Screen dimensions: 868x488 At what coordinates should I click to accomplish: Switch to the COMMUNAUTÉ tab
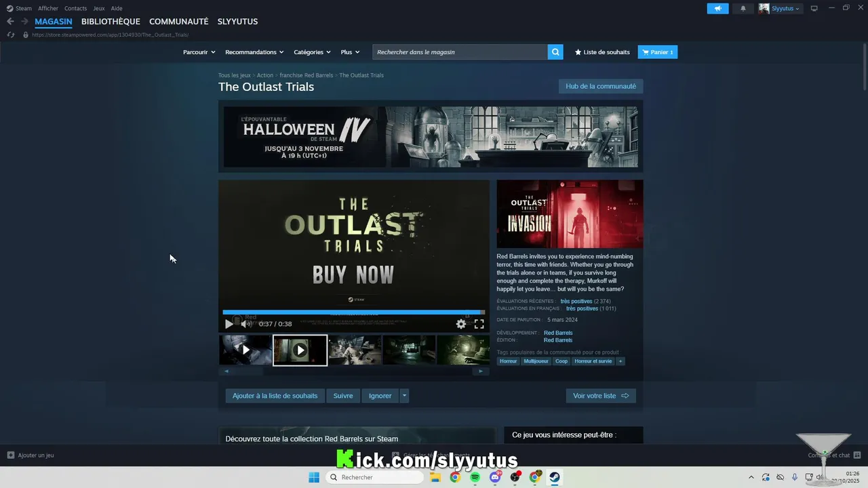tap(179, 22)
